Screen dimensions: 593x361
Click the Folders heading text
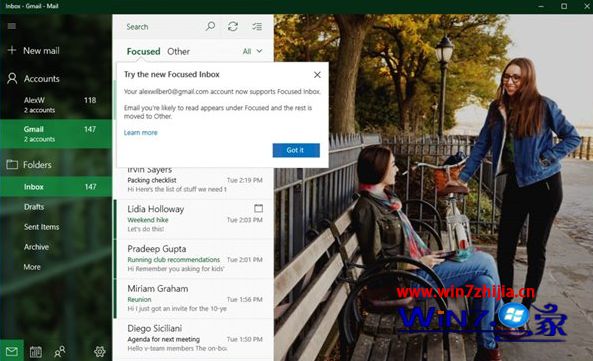point(37,165)
